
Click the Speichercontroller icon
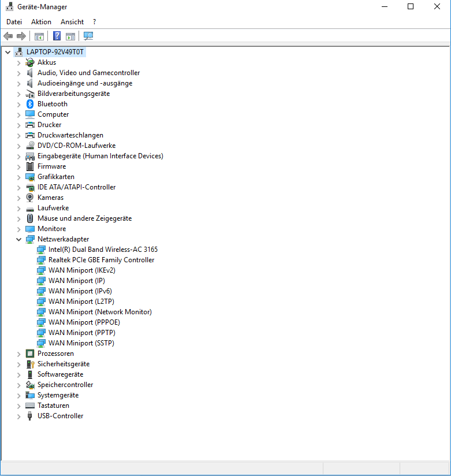[30, 385]
